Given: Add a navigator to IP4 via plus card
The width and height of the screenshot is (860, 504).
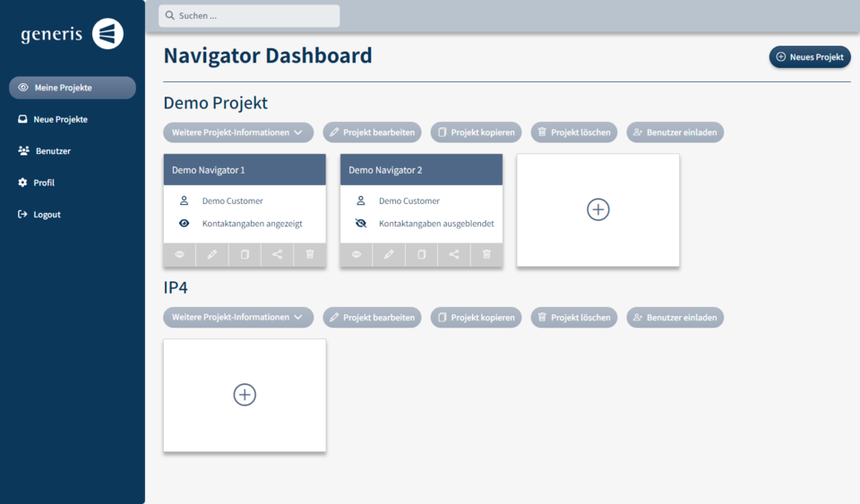Looking at the screenshot, I should [245, 395].
